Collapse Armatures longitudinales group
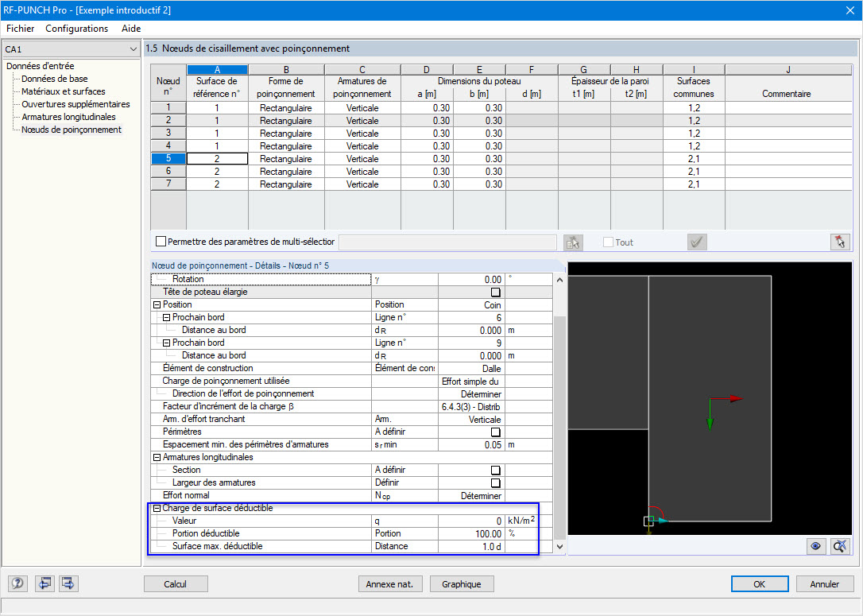The image size is (863, 616). coord(157,458)
